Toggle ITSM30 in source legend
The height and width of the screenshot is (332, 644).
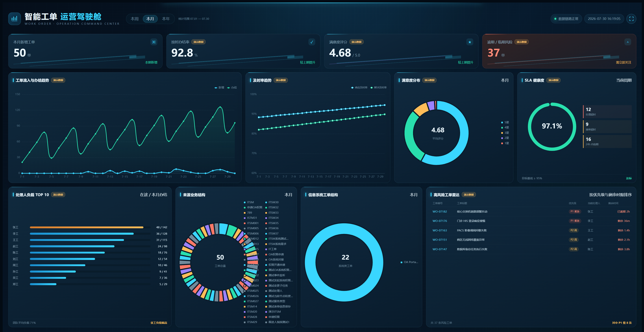pos(272,202)
